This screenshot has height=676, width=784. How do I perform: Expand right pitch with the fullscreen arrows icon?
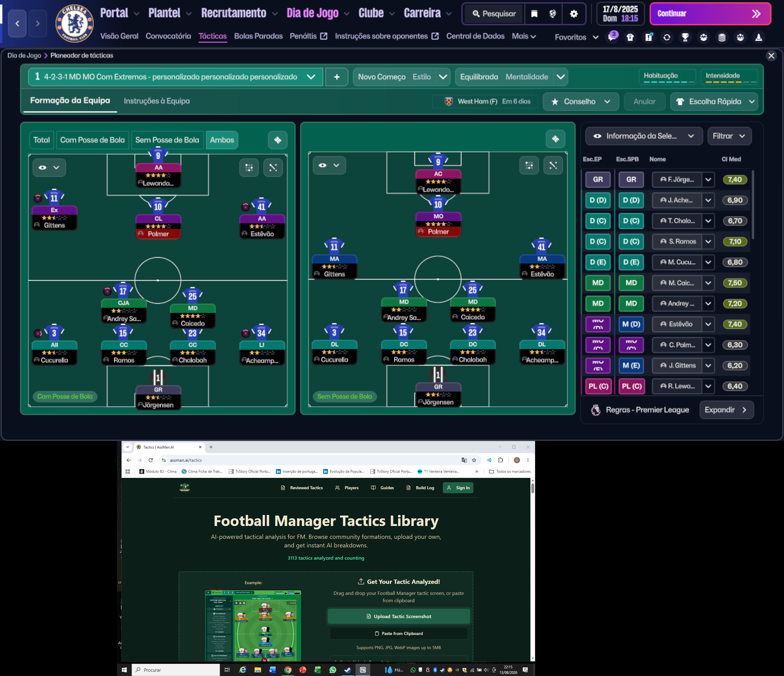(x=553, y=165)
